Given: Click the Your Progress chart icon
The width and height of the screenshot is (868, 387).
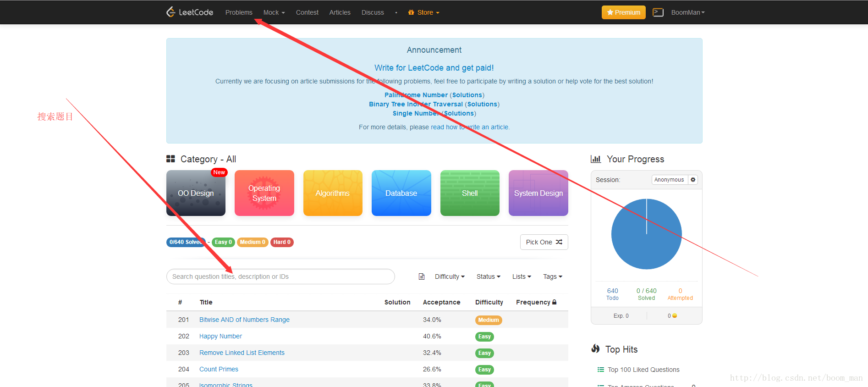Looking at the screenshot, I should click(x=596, y=159).
